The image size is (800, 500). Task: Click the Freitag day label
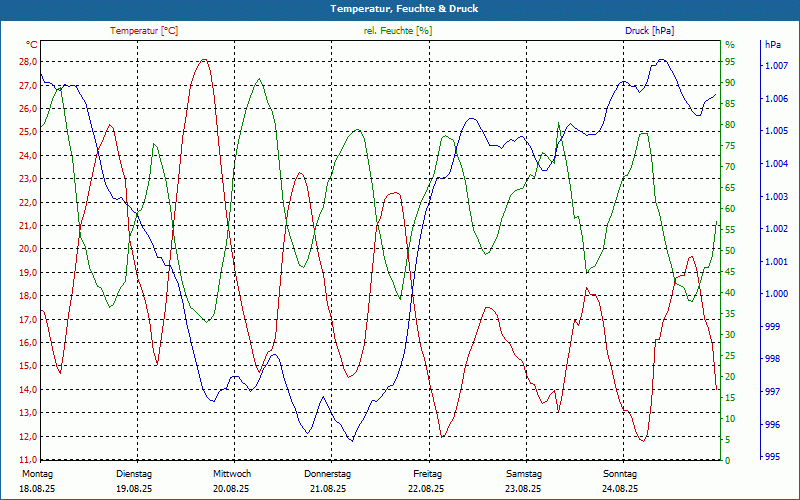pos(427,474)
